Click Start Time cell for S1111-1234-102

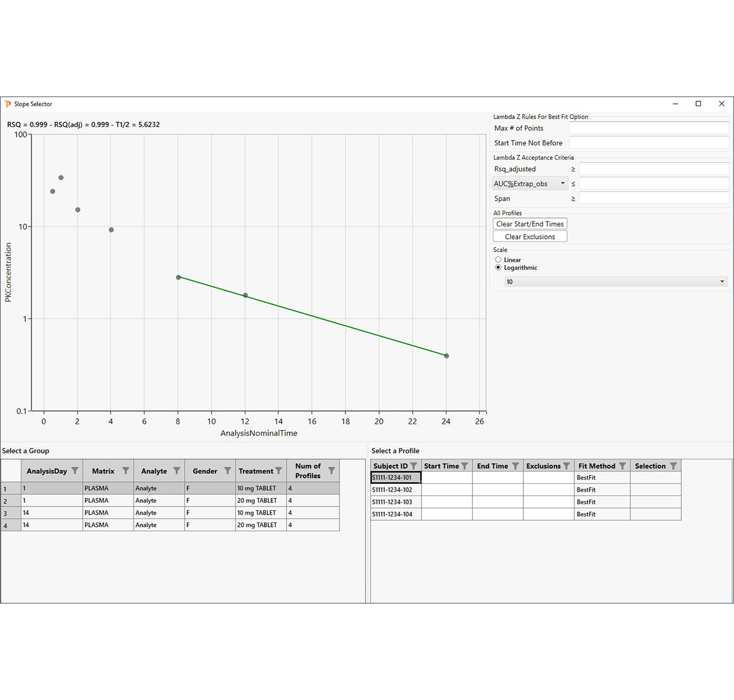coord(447,490)
